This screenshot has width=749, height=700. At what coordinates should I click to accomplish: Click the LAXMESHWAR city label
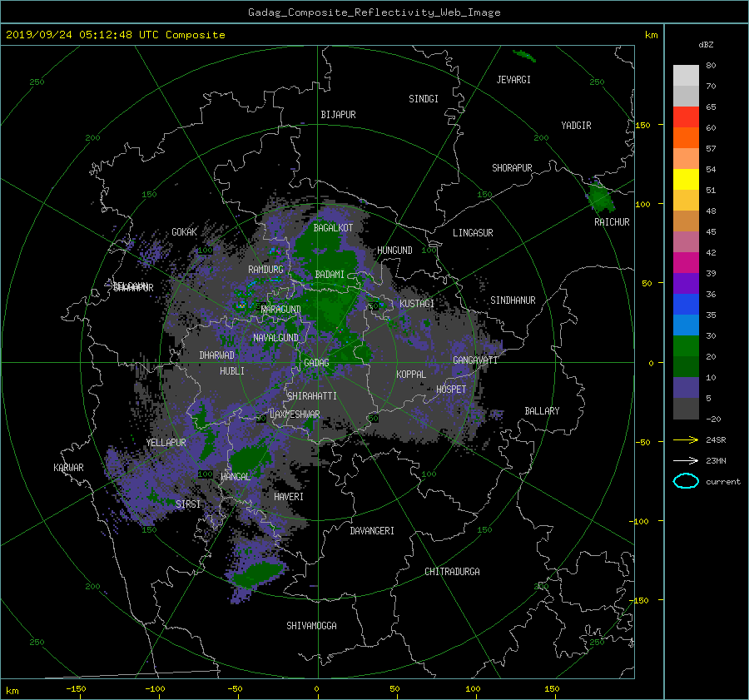pyautogui.click(x=295, y=415)
